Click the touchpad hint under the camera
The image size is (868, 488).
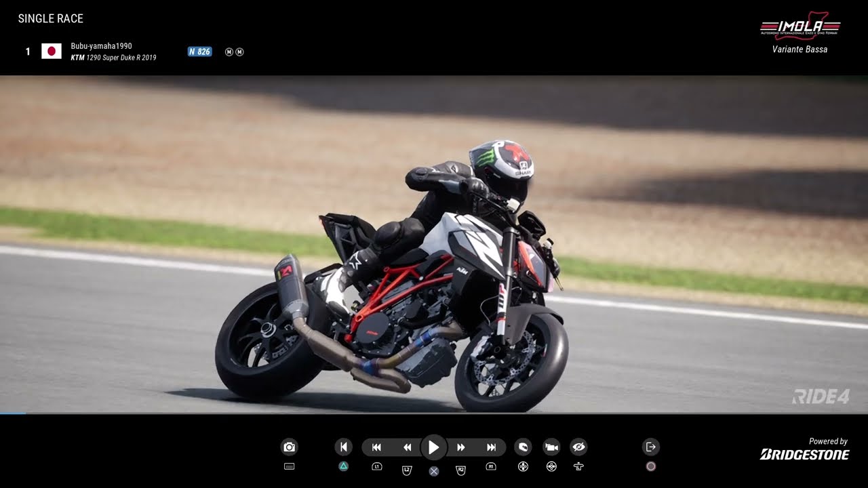click(x=290, y=466)
